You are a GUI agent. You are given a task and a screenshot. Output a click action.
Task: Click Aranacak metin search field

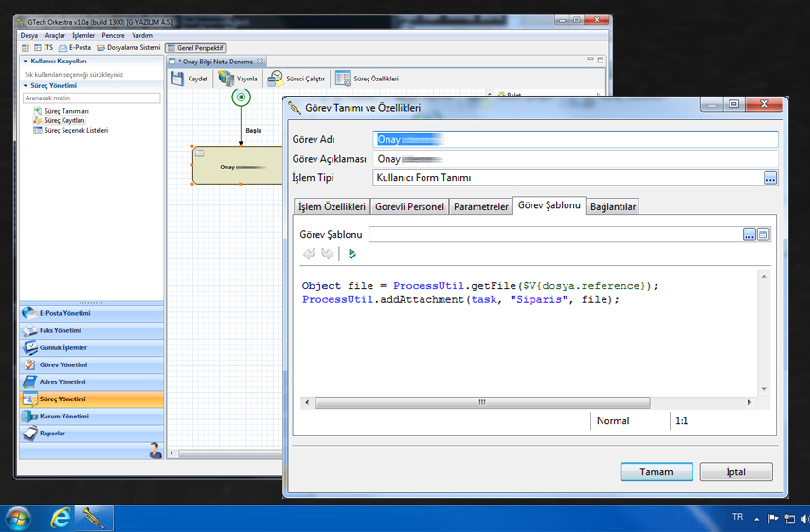(92, 98)
